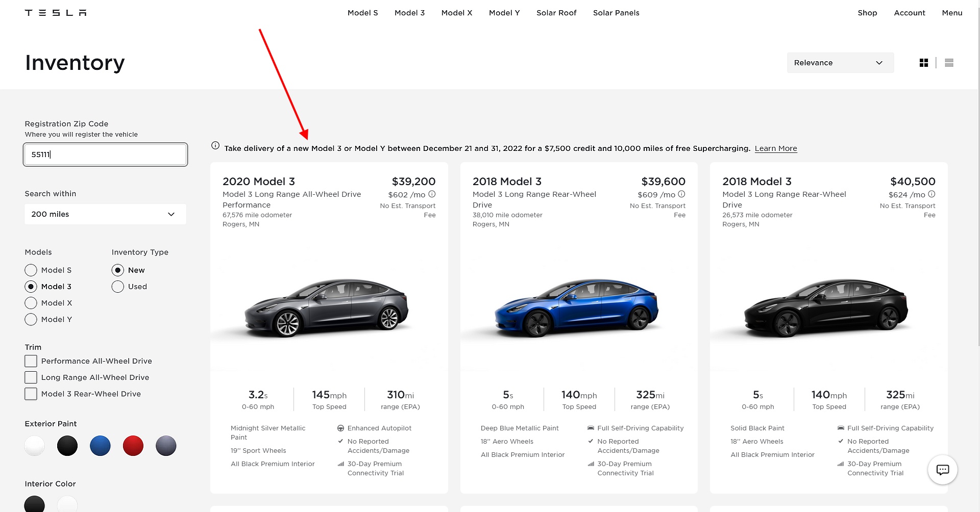
Task: Click the gray Model 3 car image
Action: point(327,309)
